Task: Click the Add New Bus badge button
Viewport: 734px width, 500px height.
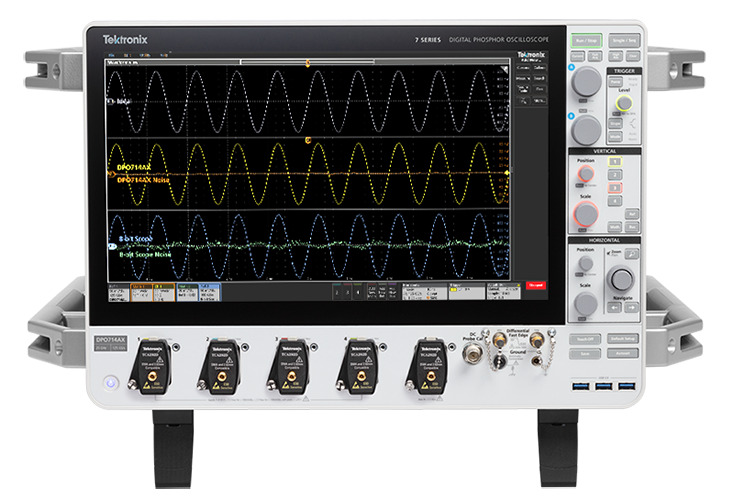Action: point(392,292)
